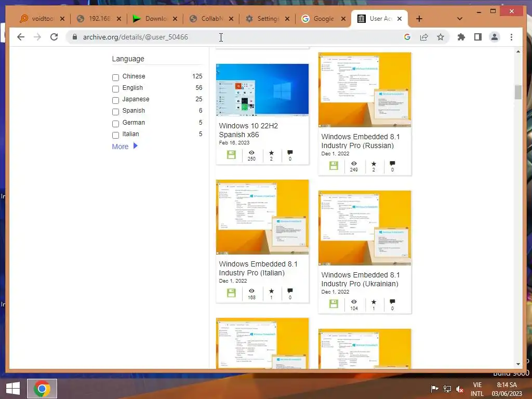This screenshot has width=532, height=399.
Task: Check the English language filter
Action: tap(116, 89)
